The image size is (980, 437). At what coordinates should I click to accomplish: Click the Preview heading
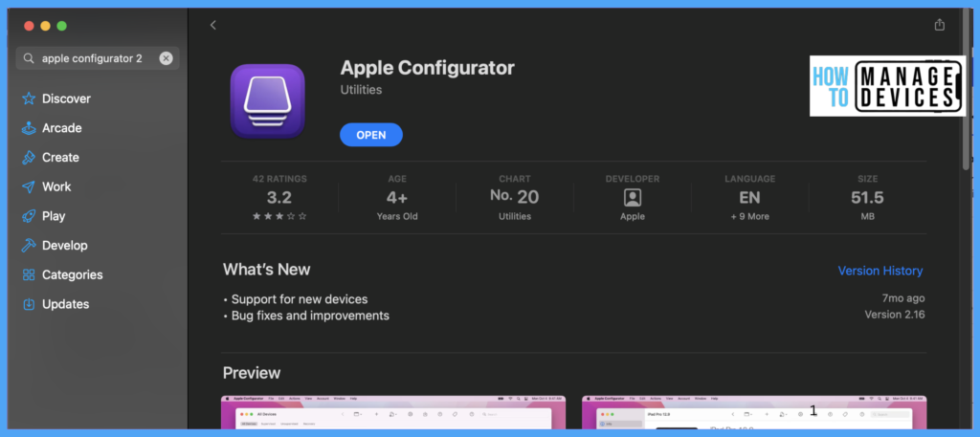coord(252,373)
